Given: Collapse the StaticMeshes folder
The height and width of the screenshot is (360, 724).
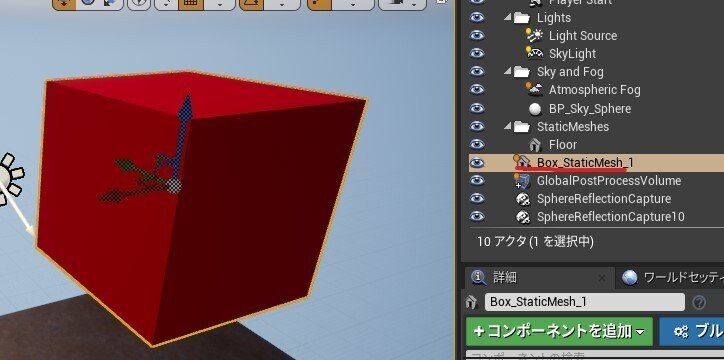Looking at the screenshot, I should coord(508,126).
